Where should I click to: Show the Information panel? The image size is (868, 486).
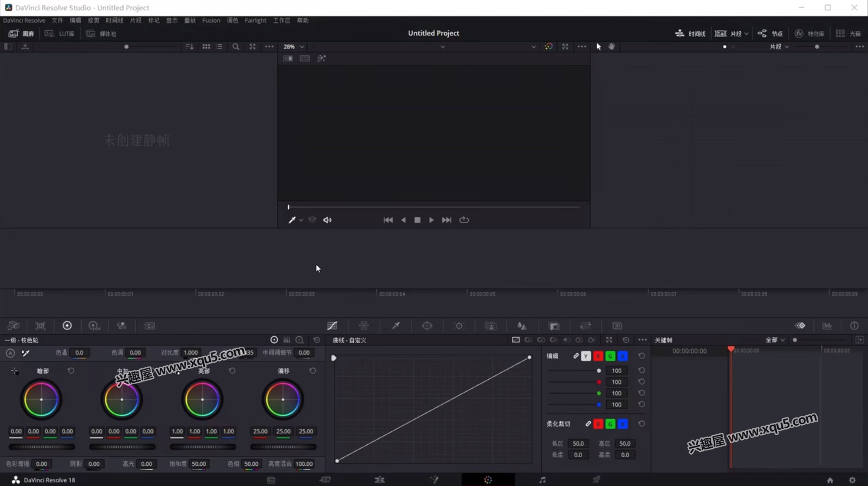pos(854,325)
